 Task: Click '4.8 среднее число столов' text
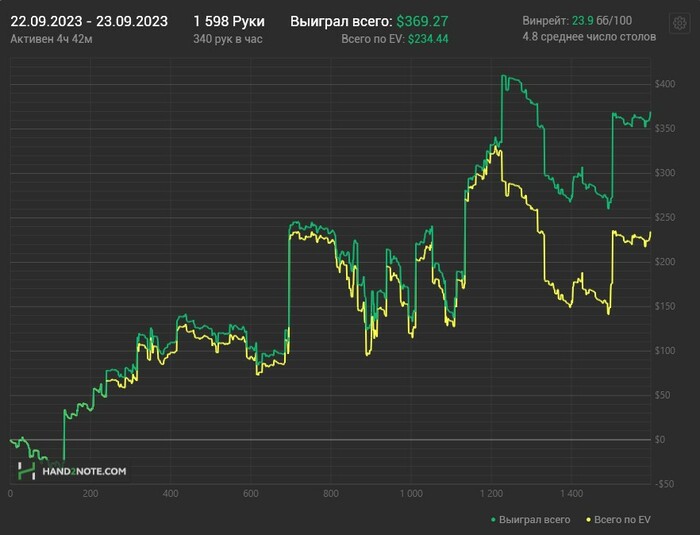tap(589, 37)
